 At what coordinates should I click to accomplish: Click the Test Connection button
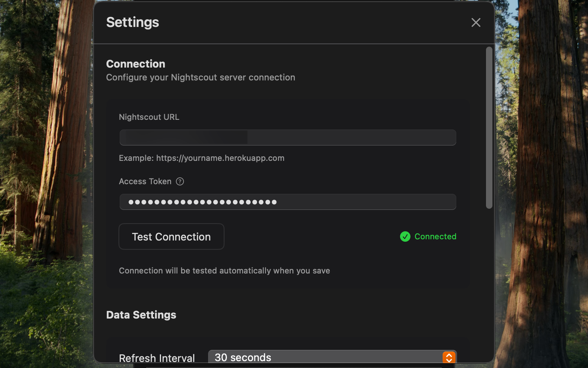tap(171, 237)
